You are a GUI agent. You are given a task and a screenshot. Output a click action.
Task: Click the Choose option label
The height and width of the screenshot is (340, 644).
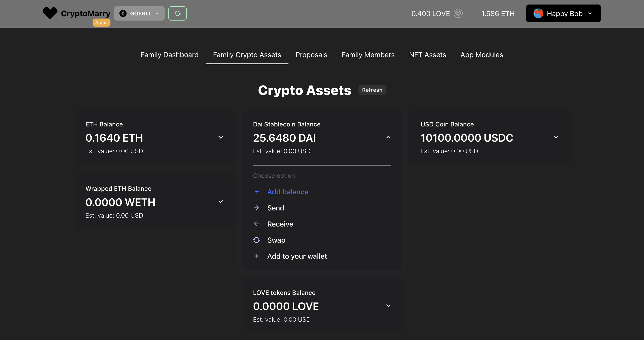click(x=274, y=176)
